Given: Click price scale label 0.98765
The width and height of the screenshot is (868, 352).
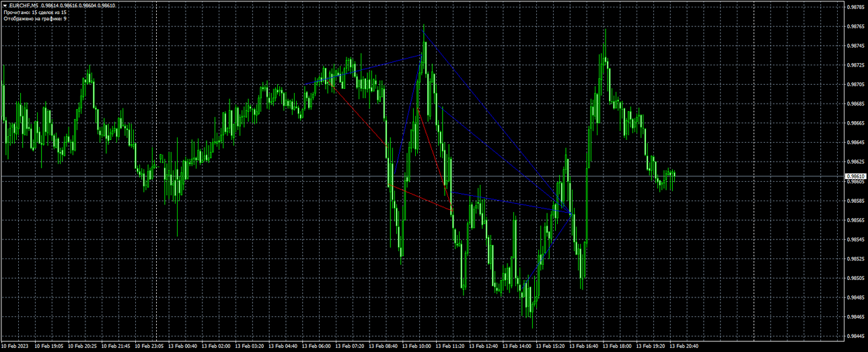Looking at the screenshot, I should point(855,27).
